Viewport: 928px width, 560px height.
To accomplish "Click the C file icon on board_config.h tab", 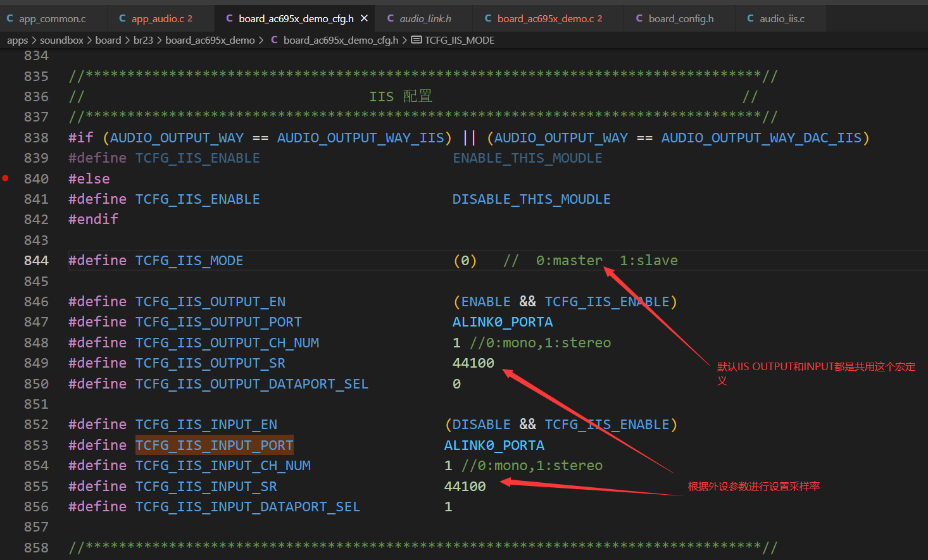I will (x=639, y=19).
